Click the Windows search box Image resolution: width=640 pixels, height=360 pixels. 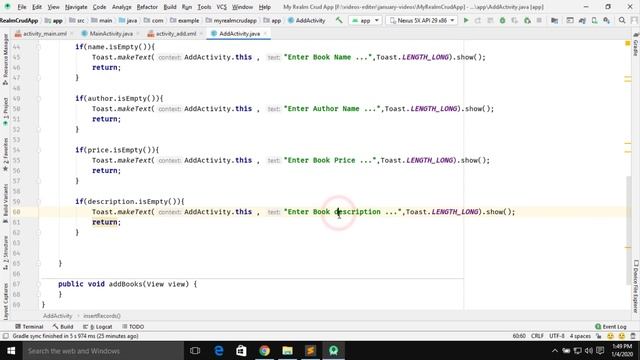[103, 351]
